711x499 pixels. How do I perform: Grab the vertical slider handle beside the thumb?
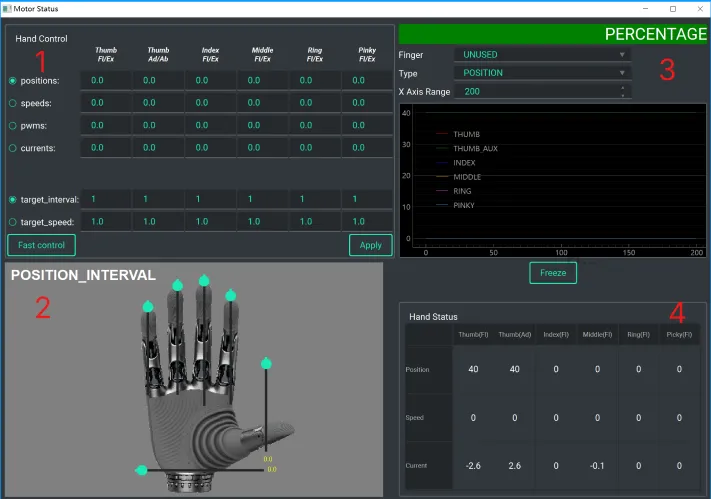coord(266,362)
